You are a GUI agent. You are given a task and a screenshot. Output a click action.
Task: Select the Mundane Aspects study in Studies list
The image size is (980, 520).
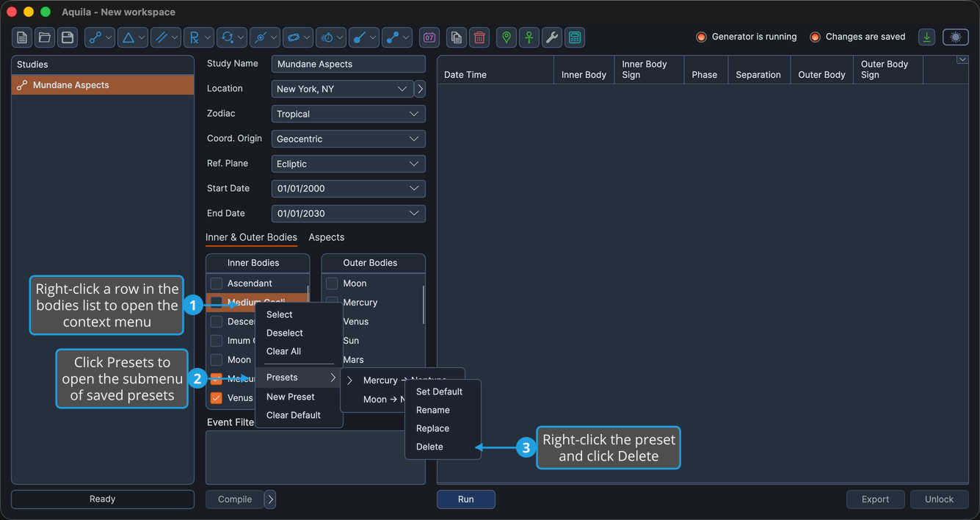103,85
